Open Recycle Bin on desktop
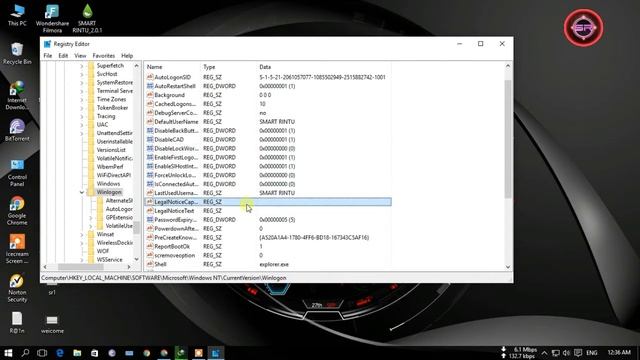Viewport: 640px width, 360px height. (x=17, y=54)
